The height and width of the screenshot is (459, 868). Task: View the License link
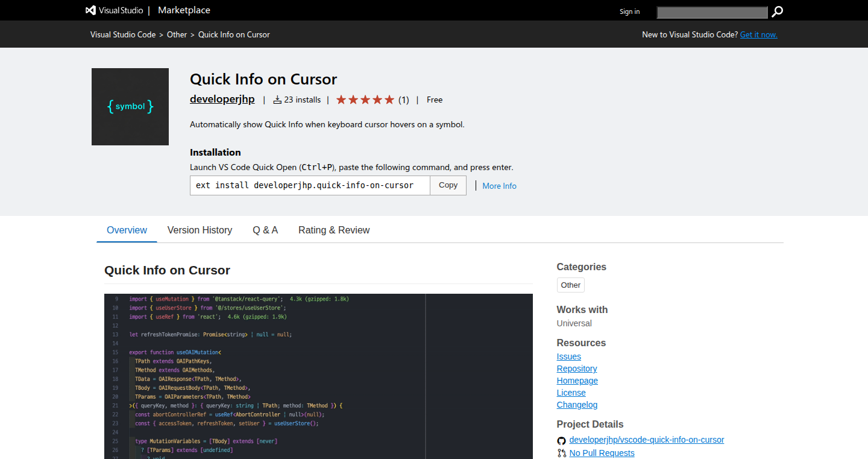[571, 393]
